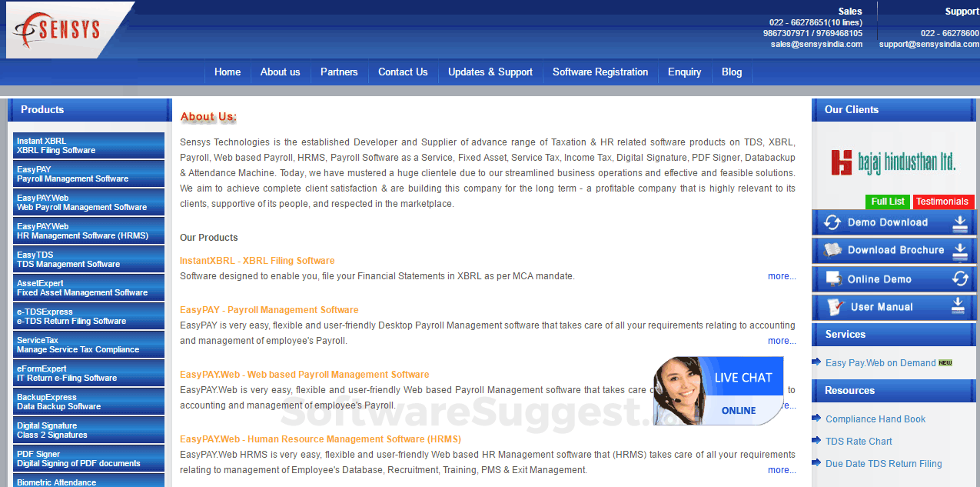
Task: Click circular arrows icon on Online Demo
Action: pyautogui.click(x=959, y=279)
